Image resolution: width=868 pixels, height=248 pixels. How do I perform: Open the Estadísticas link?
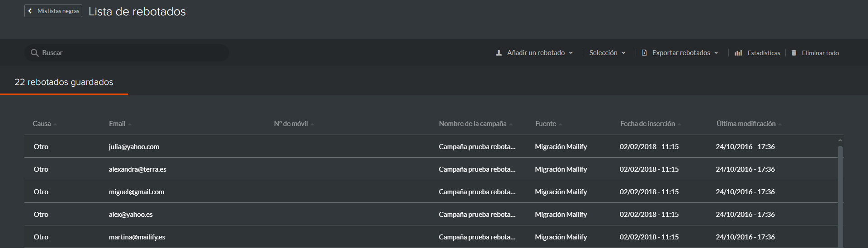coord(764,53)
